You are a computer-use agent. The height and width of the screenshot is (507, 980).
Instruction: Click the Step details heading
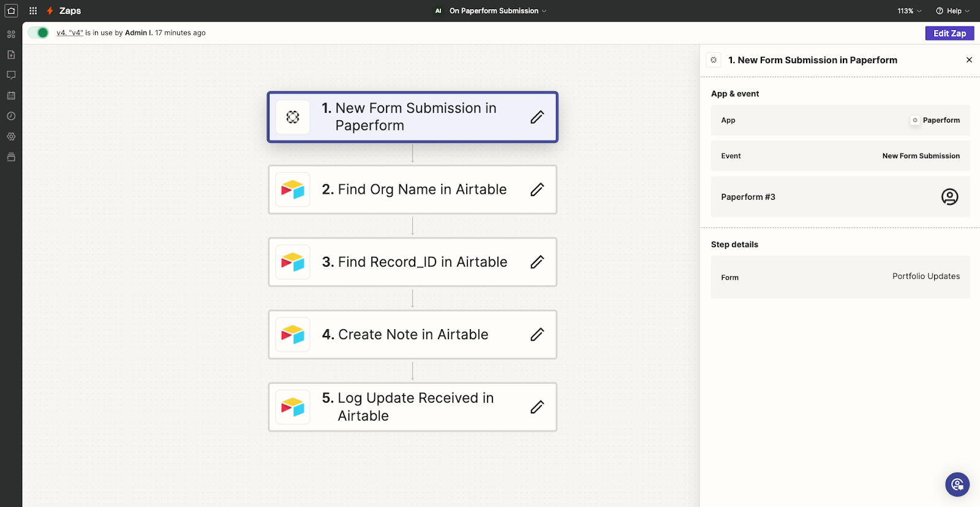734,245
